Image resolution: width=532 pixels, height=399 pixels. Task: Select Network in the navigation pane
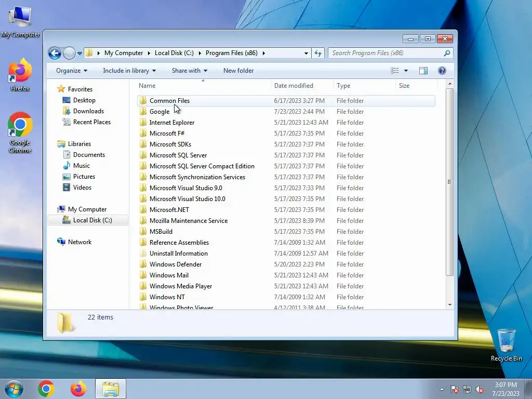(x=79, y=242)
